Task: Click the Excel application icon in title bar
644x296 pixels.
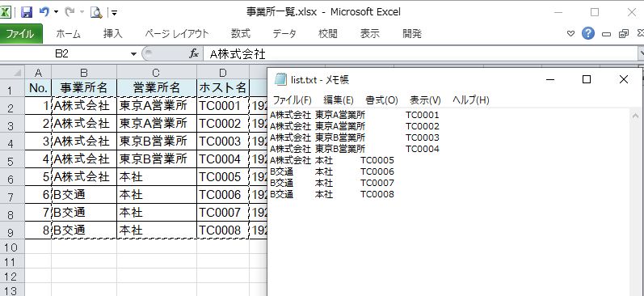Action: pos(5,12)
